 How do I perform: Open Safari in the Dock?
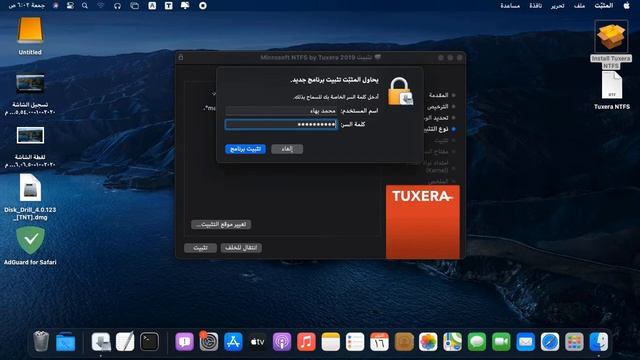(x=550, y=342)
